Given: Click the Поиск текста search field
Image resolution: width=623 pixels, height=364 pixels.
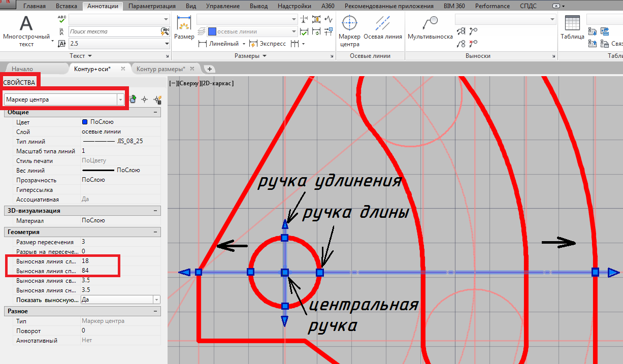Looking at the screenshot, I should (x=114, y=31).
